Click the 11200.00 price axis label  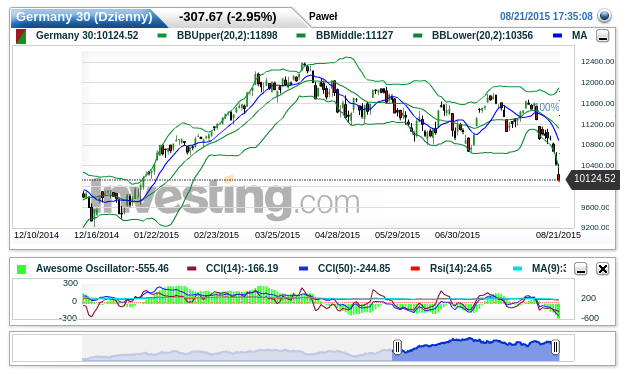597,125
